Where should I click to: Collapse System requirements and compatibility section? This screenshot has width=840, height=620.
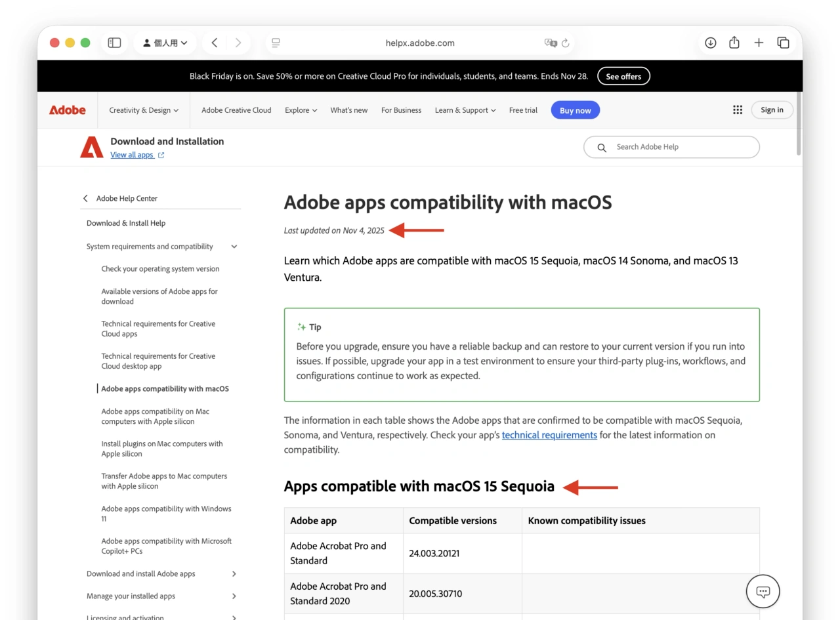coord(234,246)
